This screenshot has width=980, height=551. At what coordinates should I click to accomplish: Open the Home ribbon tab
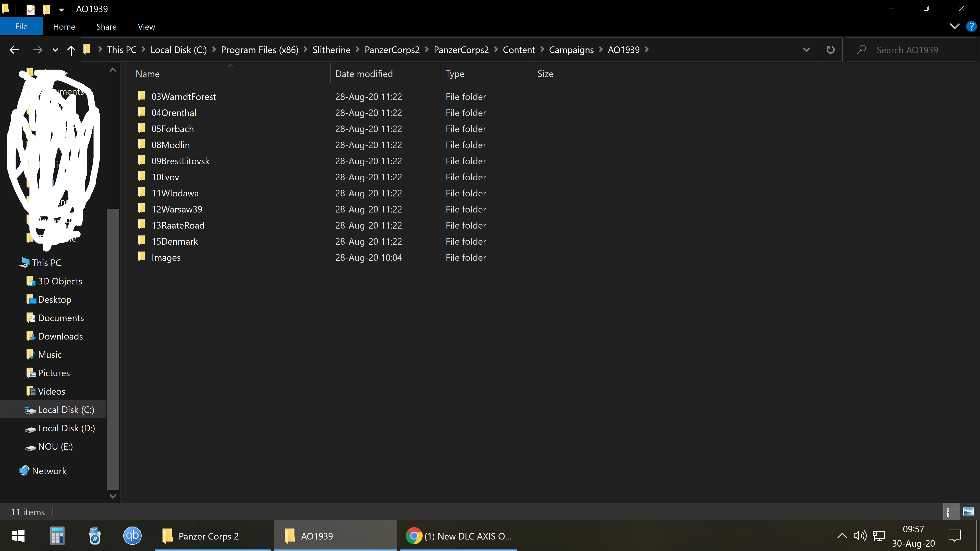(x=64, y=27)
